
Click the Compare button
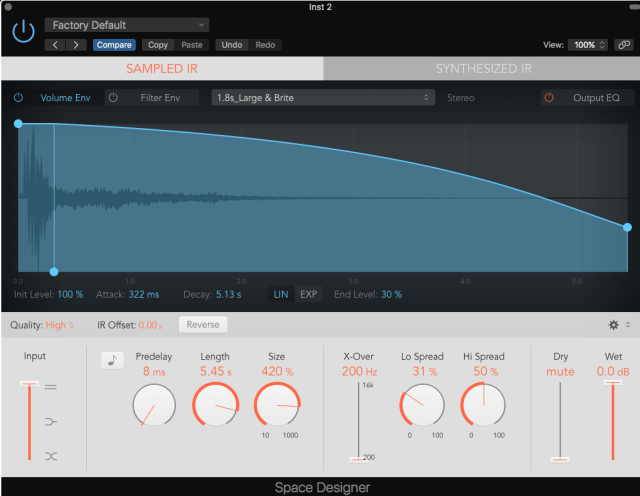tap(114, 45)
